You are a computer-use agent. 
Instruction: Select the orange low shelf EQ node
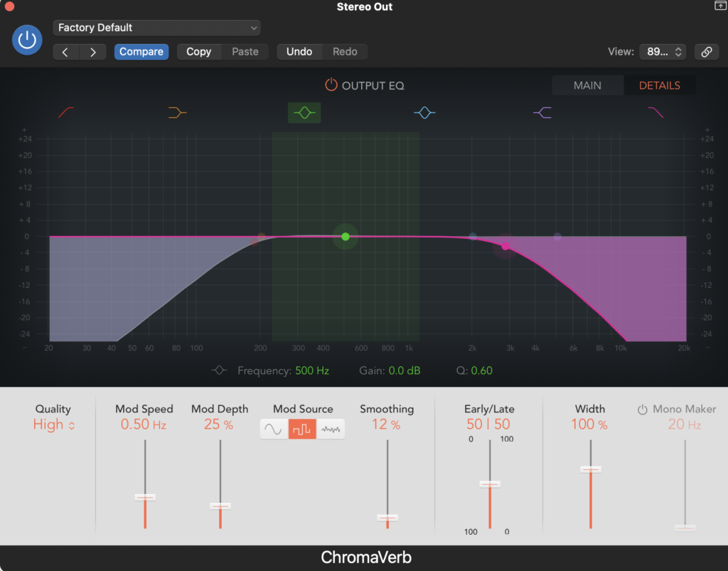[x=262, y=237]
